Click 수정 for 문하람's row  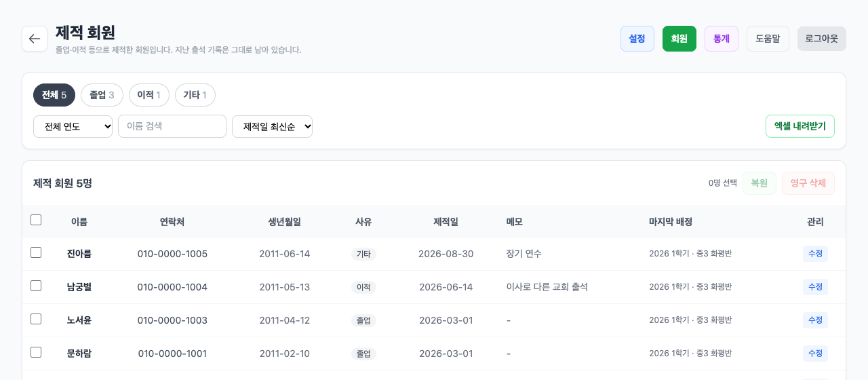[x=815, y=354]
